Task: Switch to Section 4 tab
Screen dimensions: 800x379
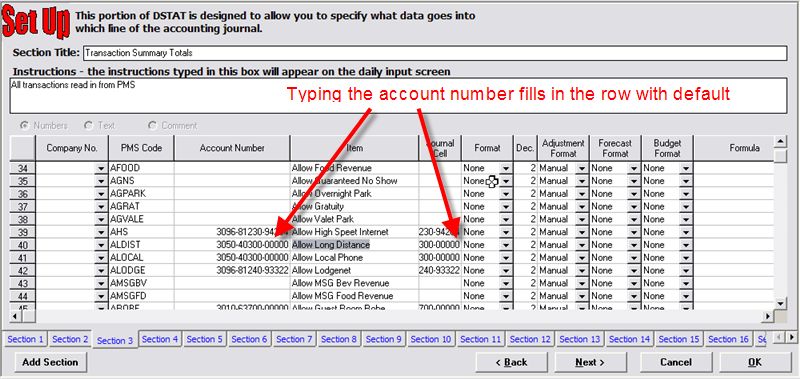Action: pyautogui.click(x=160, y=339)
